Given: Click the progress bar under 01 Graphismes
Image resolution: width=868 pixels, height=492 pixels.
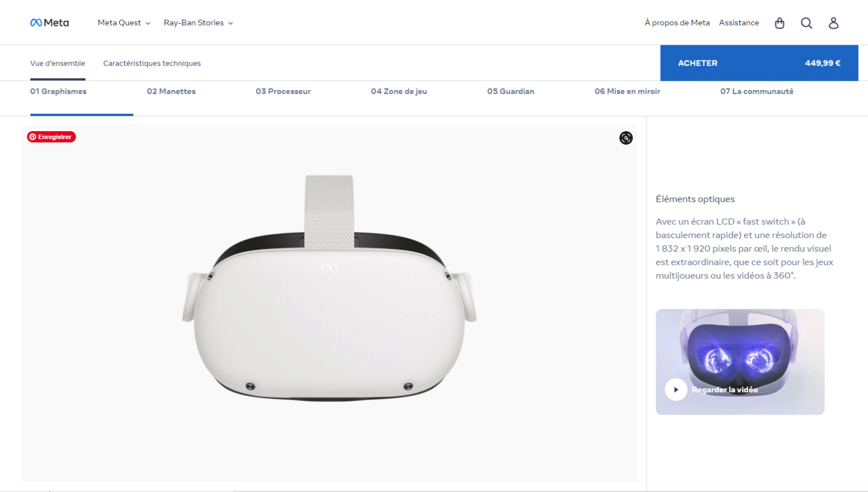Looking at the screenshot, I should pyautogui.click(x=82, y=113).
